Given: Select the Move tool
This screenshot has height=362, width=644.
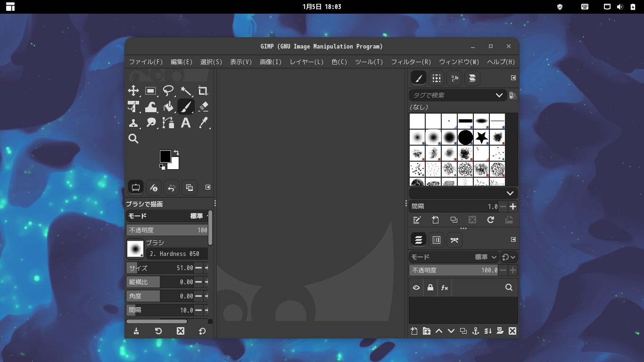Looking at the screenshot, I should point(133,91).
